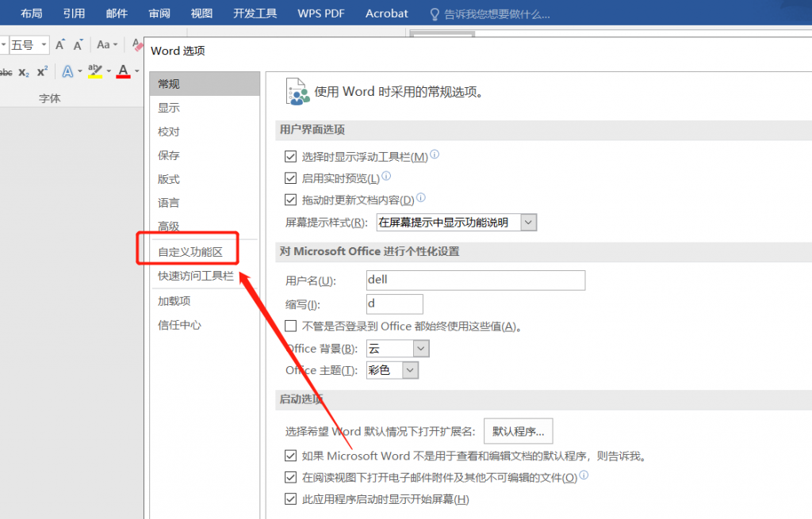Open 加载项 options

(x=205, y=300)
